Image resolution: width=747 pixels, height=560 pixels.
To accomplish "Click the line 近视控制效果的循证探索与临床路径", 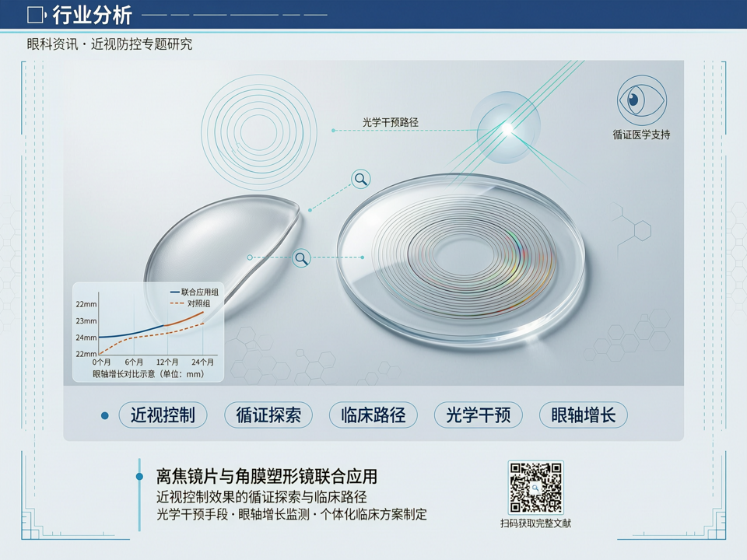I will 261,497.
